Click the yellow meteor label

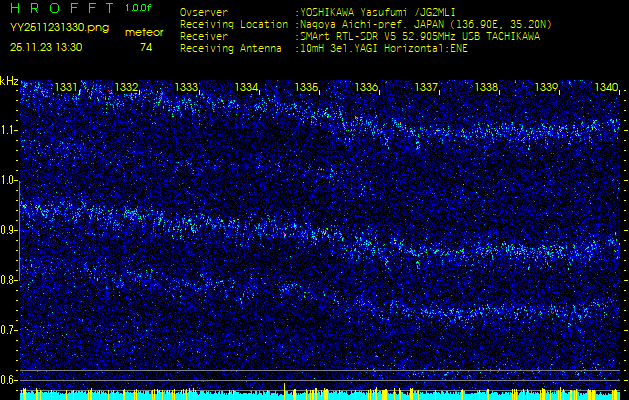pyautogui.click(x=145, y=32)
